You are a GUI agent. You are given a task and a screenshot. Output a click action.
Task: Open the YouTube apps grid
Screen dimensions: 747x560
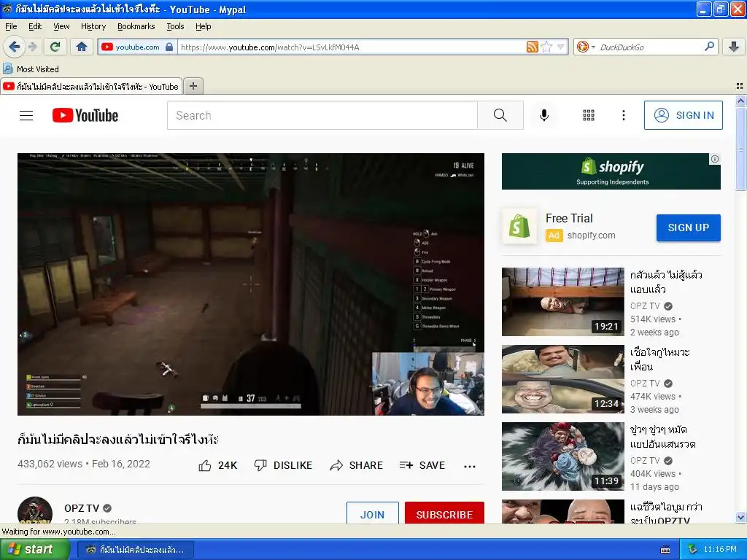tap(589, 115)
